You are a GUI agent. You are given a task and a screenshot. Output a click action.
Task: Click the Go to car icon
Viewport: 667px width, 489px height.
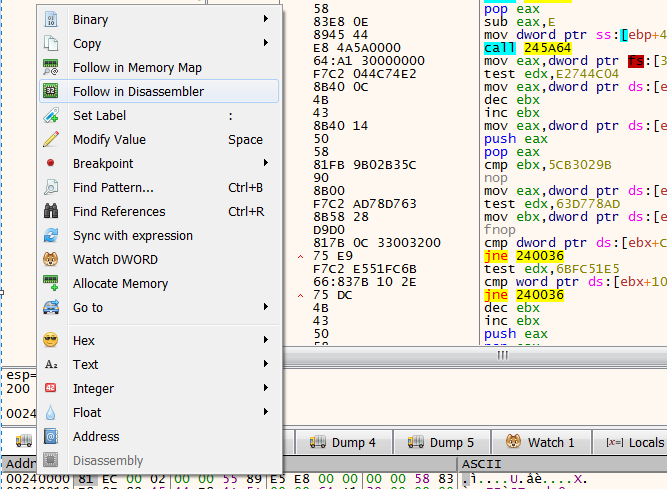coord(51,307)
